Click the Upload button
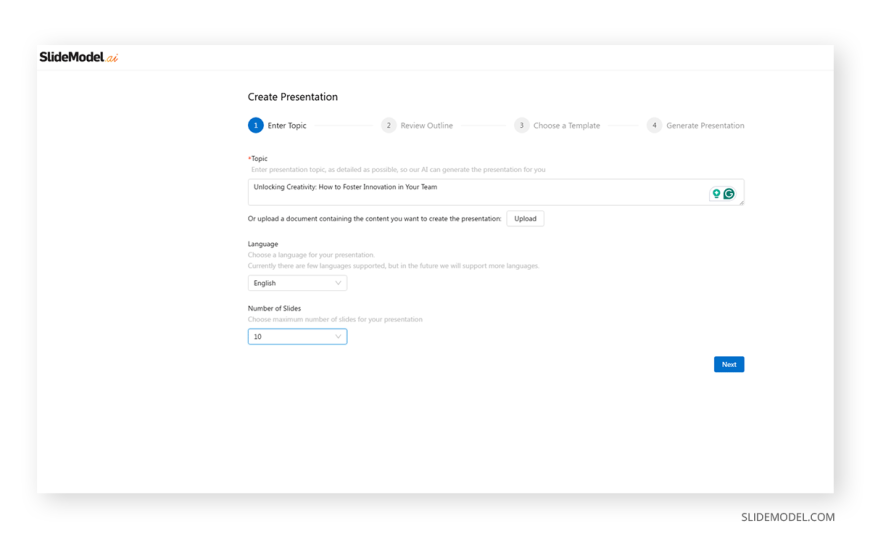The width and height of the screenshot is (870, 539). coord(525,219)
